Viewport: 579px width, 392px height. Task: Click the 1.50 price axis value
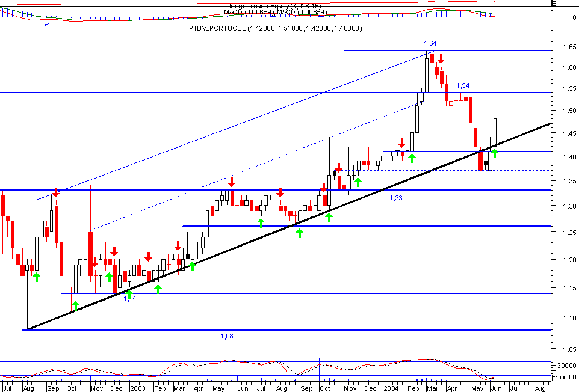pos(569,111)
